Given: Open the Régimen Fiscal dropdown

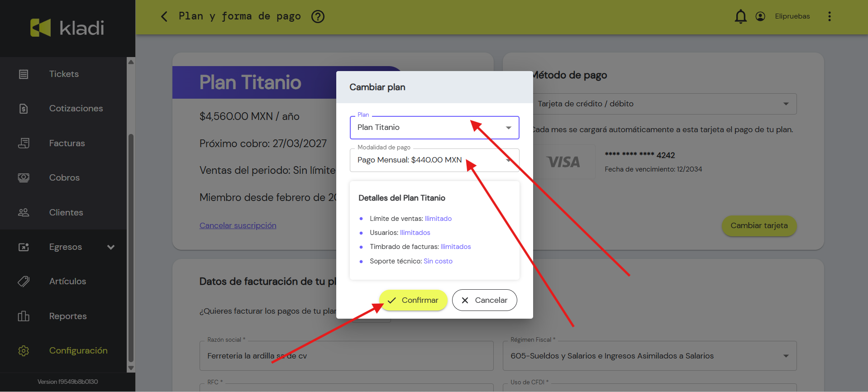Looking at the screenshot, I should tap(649, 356).
